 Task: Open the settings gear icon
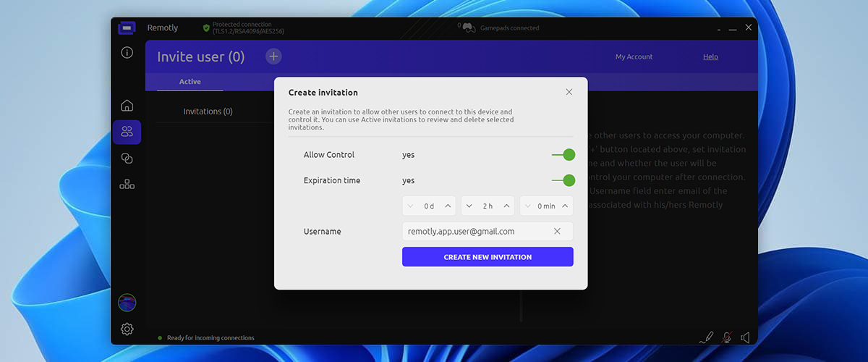(x=127, y=329)
